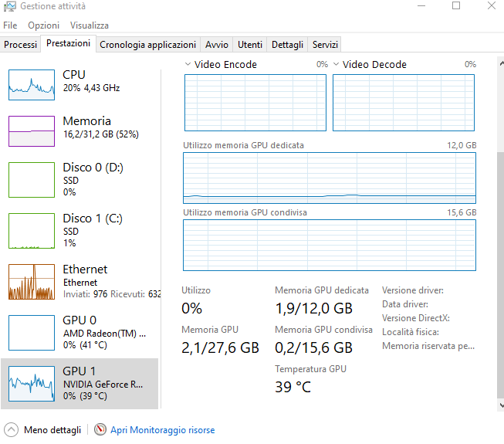Viewport: 504px width, 444px height.
Task: Click the Task Manager app icon in title bar
Action: (x=9, y=6)
